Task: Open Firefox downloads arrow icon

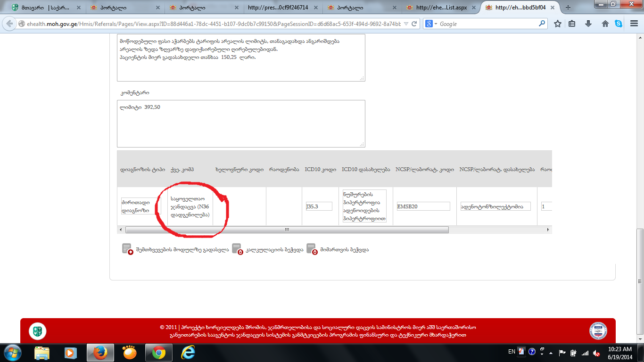Action: pyautogui.click(x=588, y=24)
